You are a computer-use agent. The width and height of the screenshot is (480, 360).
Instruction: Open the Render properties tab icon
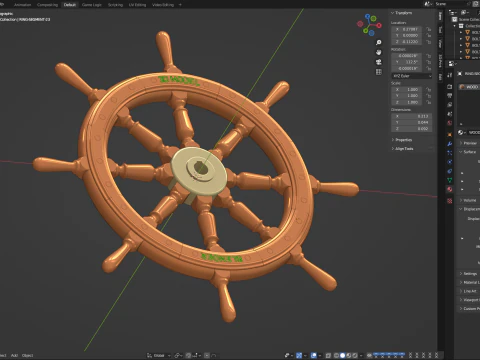450,86
